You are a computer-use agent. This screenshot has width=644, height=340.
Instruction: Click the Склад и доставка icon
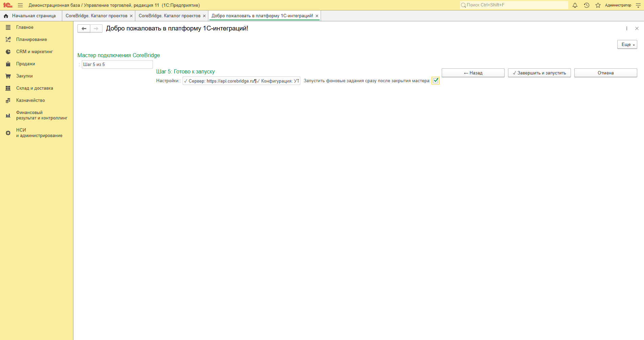pyautogui.click(x=8, y=88)
